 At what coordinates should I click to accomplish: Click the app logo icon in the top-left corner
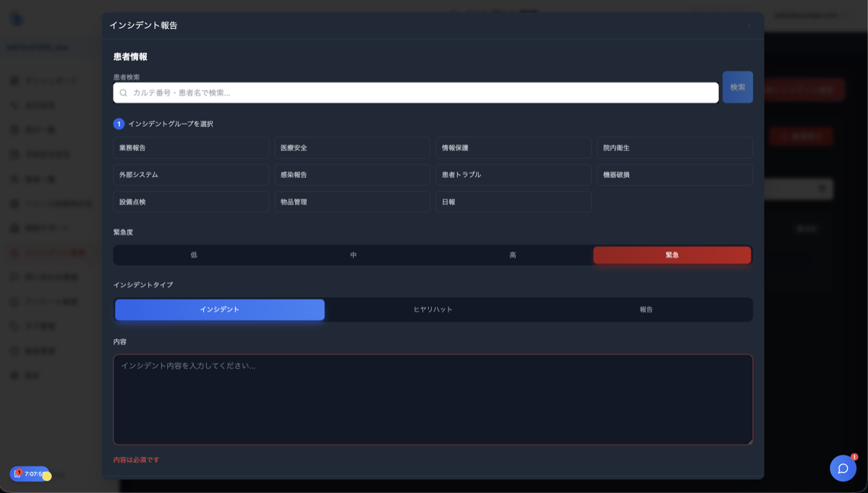pos(16,18)
